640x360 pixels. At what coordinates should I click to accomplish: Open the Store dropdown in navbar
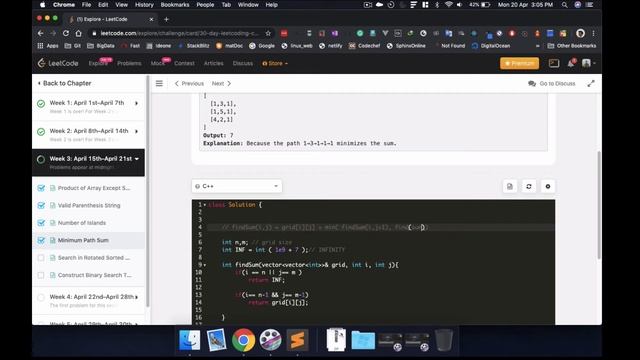[x=275, y=63]
